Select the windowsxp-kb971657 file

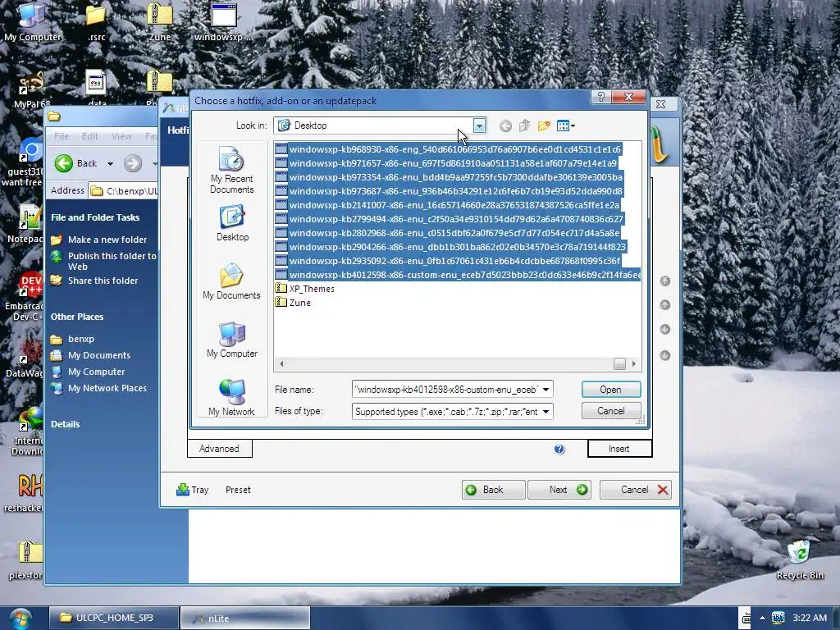(x=446, y=163)
